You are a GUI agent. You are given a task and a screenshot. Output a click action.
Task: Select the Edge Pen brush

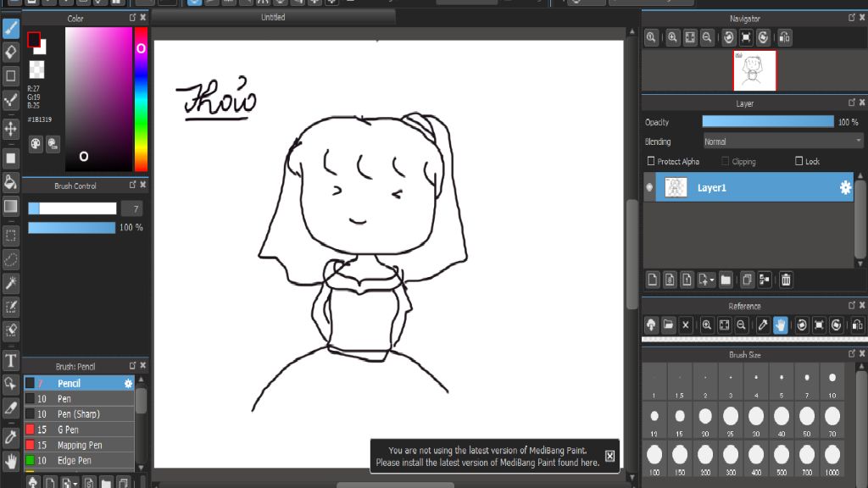point(79,460)
